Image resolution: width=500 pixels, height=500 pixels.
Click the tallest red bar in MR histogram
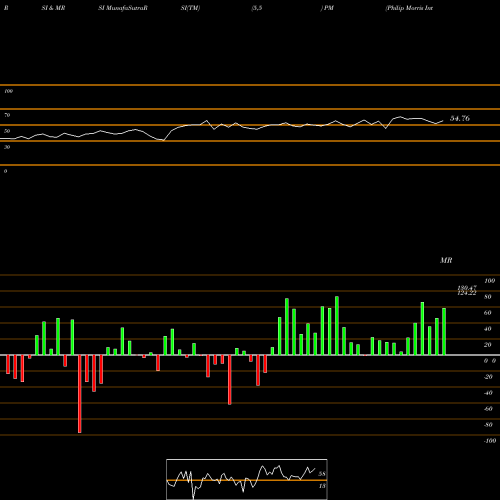click(x=80, y=394)
